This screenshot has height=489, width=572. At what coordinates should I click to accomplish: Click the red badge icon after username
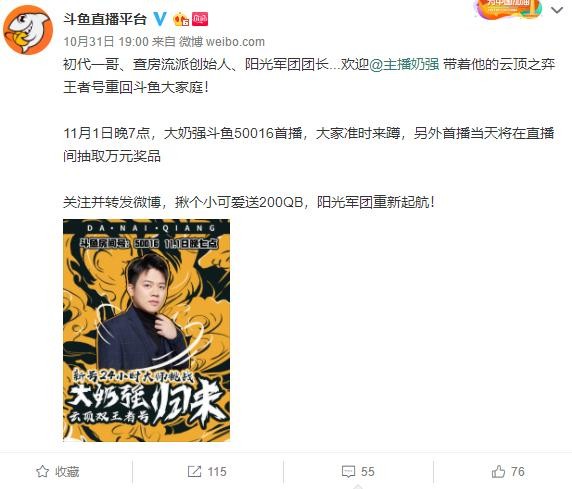[x=200, y=19]
